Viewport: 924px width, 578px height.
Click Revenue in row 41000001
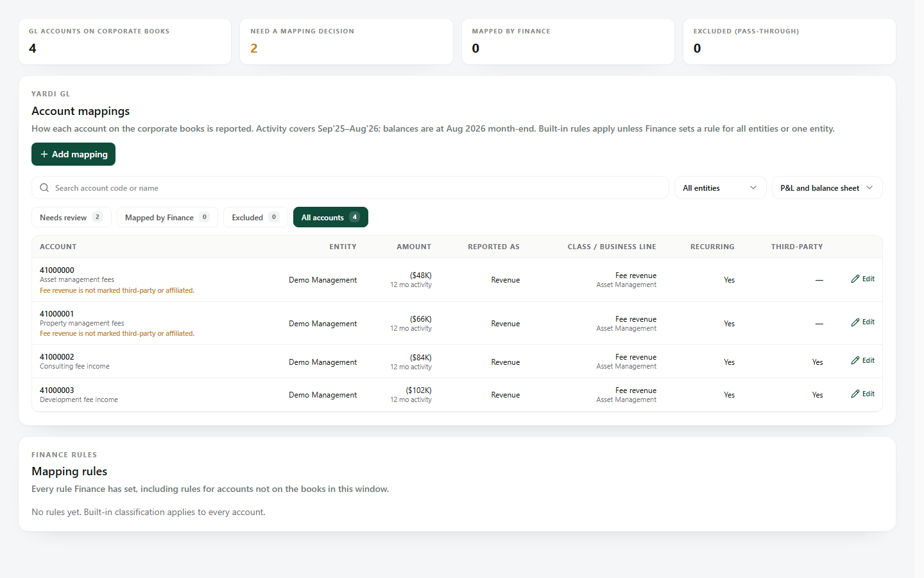(x=506, y=324)
